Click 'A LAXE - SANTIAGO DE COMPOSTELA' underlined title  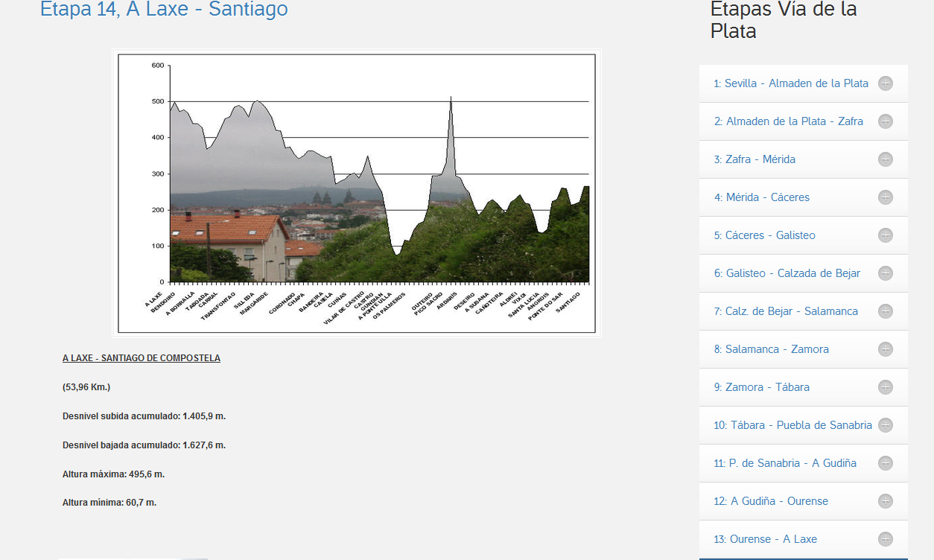click(142, 358)
